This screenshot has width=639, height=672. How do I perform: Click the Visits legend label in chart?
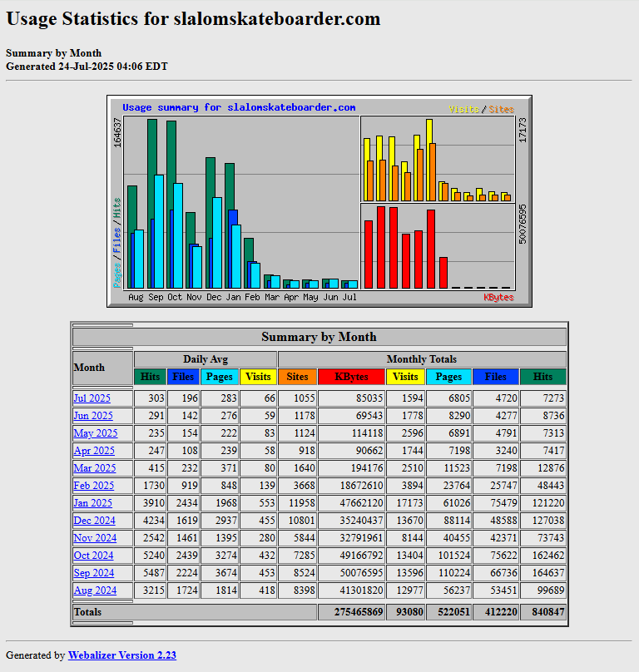[x=463, y=109]
